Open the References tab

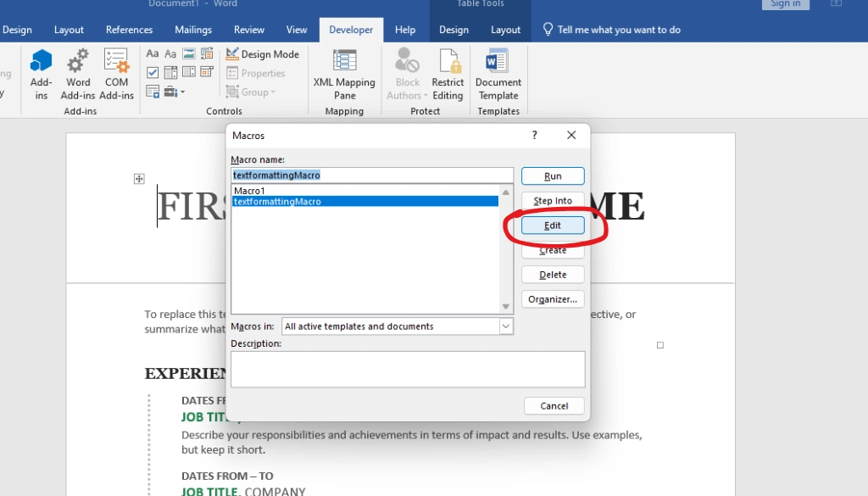tap(129, 30)
